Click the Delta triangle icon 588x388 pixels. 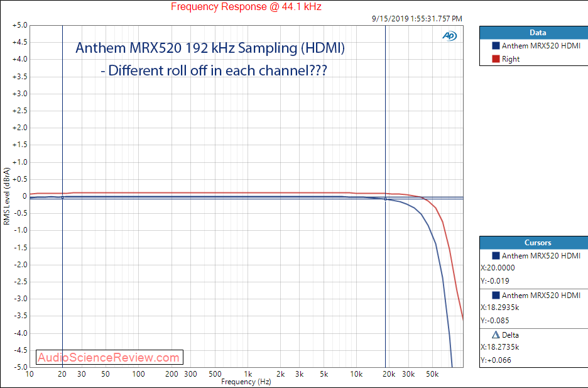[x=496, y=335]
